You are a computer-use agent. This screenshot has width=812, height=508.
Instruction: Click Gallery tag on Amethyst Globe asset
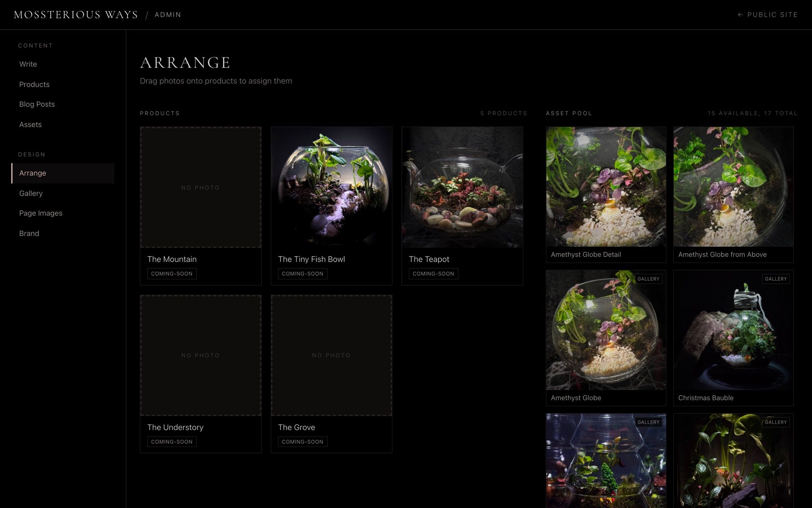[648, 279]
